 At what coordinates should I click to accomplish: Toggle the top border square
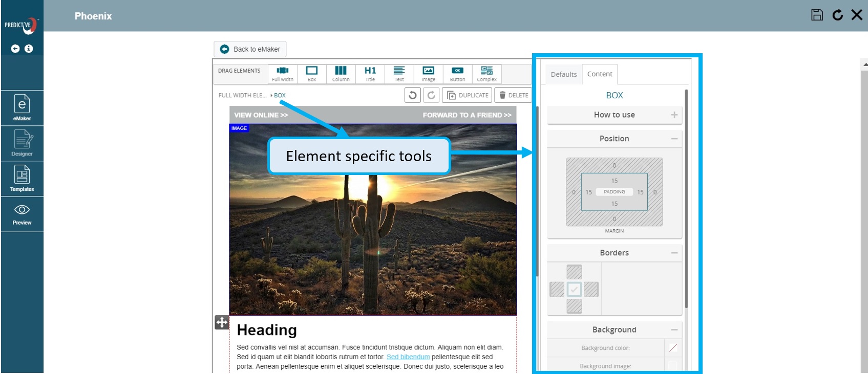click(574, 272)
